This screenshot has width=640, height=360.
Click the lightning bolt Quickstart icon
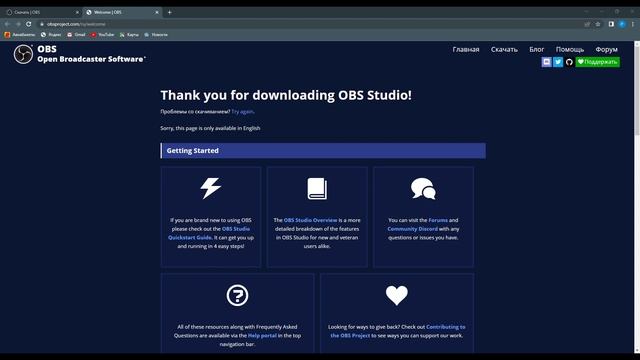(x=211, y=188)
